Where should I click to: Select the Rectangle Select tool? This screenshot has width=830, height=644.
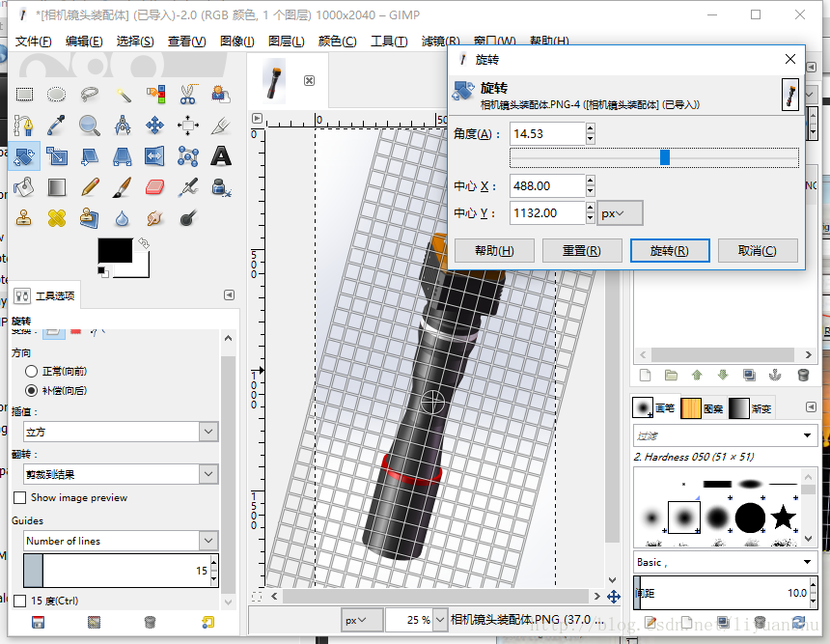(24, 95)
